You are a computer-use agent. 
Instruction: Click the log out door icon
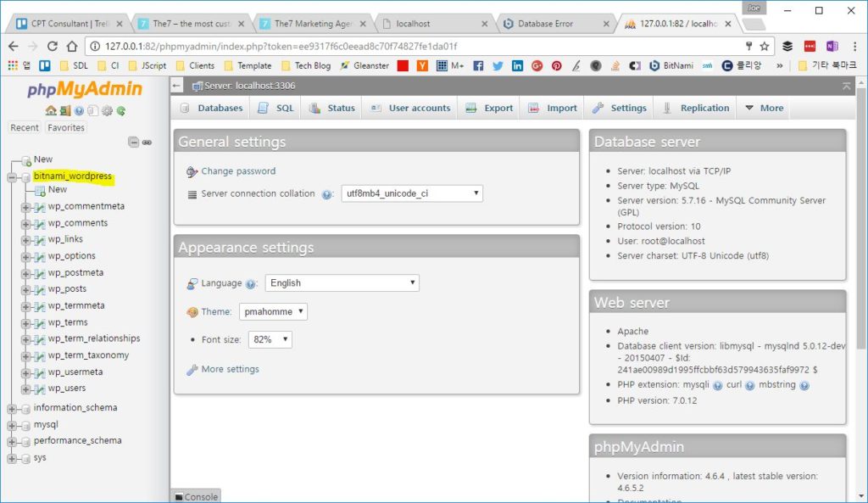pyautogui.click(x=65, y=111)
